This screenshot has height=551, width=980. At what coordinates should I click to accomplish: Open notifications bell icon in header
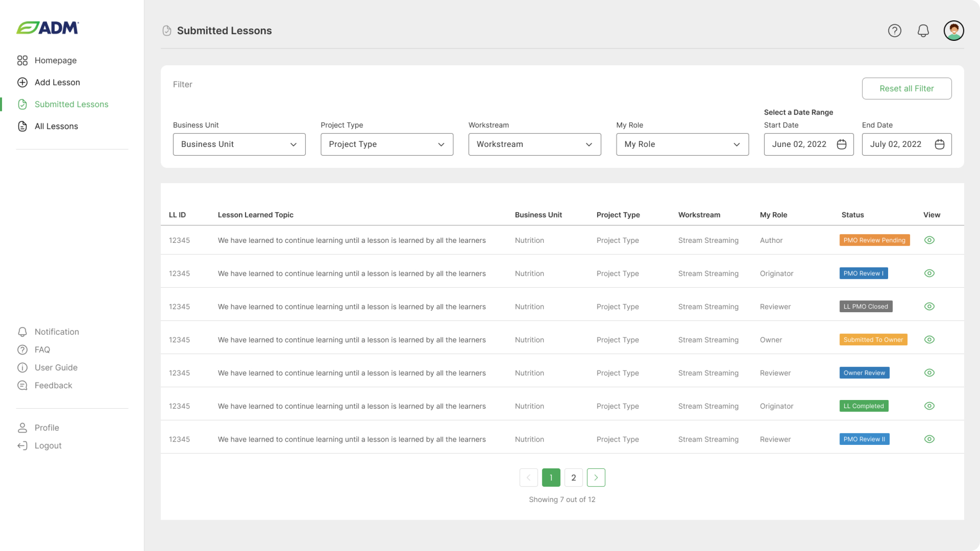tap(923, 31)
